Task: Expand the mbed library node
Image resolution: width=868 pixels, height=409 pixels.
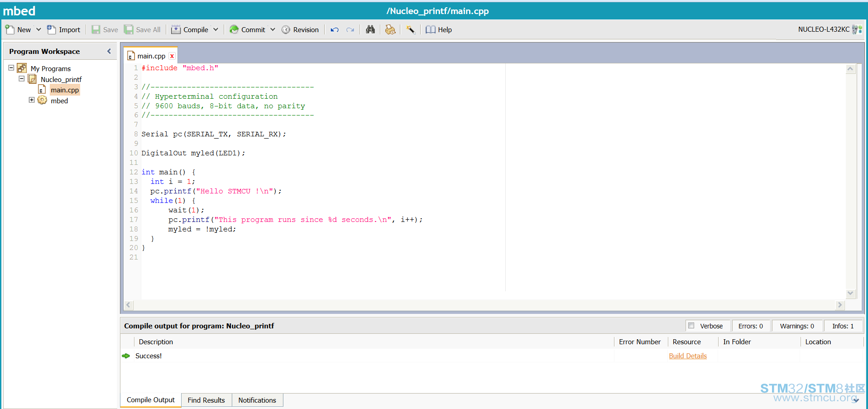Action: click(32, 100)
